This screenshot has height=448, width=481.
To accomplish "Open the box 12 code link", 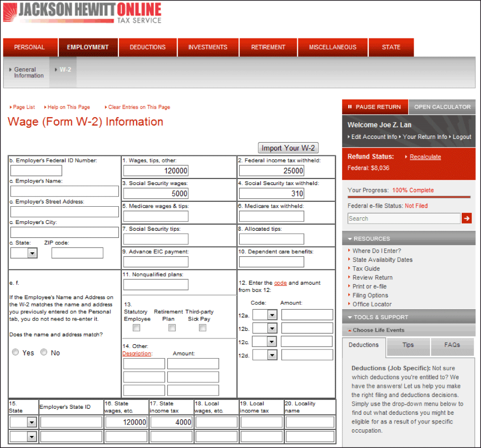I will tap(280, 283).
